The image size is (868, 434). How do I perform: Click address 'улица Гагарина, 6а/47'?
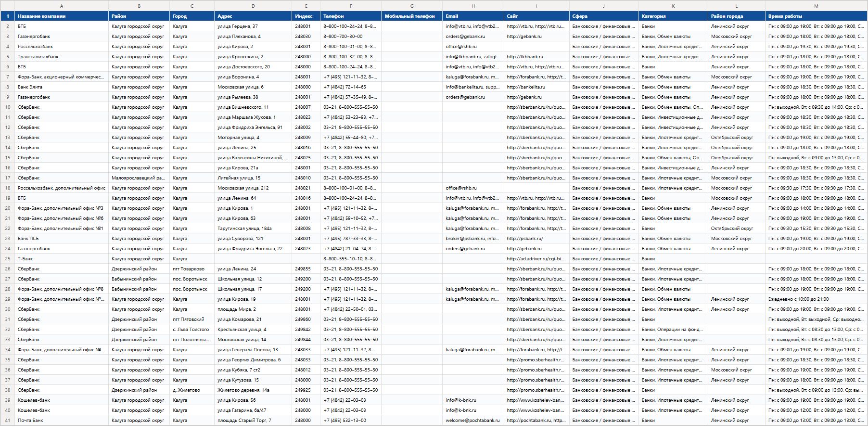(x=253, y=410)
